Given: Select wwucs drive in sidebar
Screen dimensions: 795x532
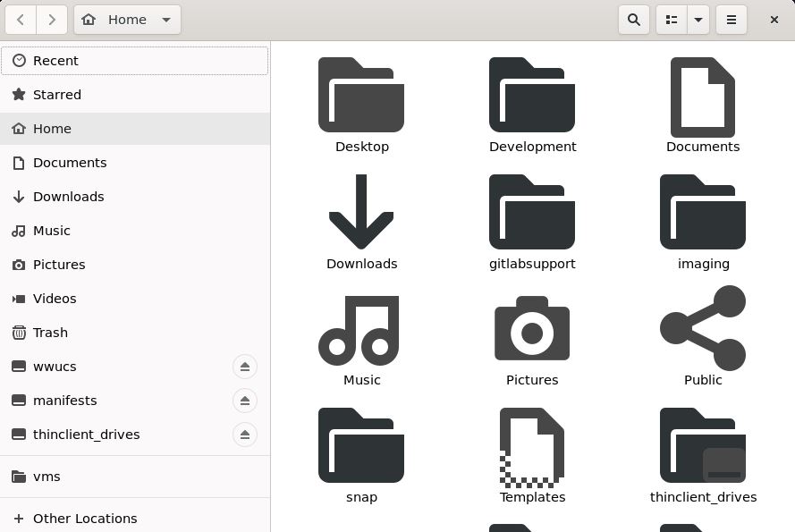Looking at the screenshot, I should point(135,367).
